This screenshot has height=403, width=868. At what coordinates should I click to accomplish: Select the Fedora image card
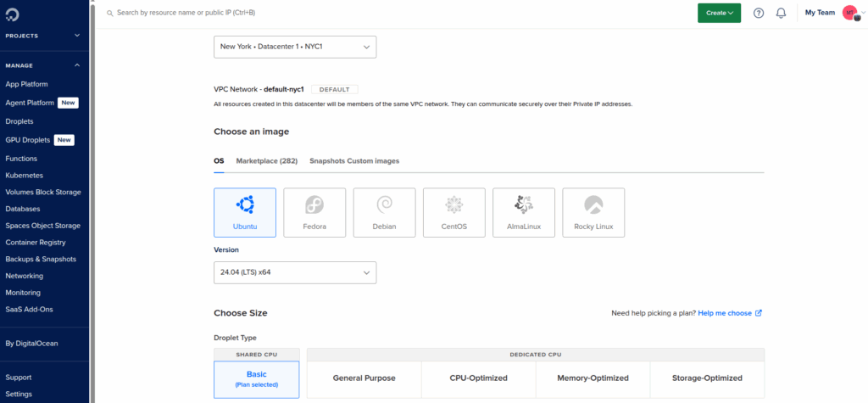coord(314,212)
